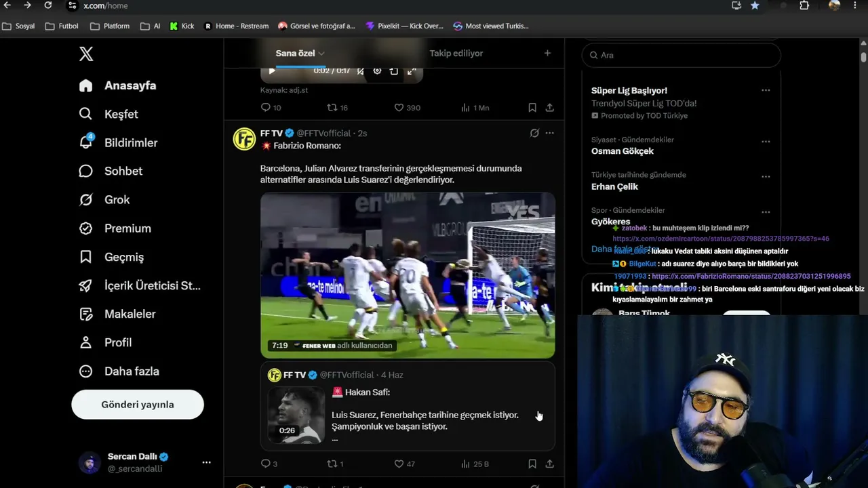
Task: Open site information icon beside x.com/home
Action: tap(72, 5)
